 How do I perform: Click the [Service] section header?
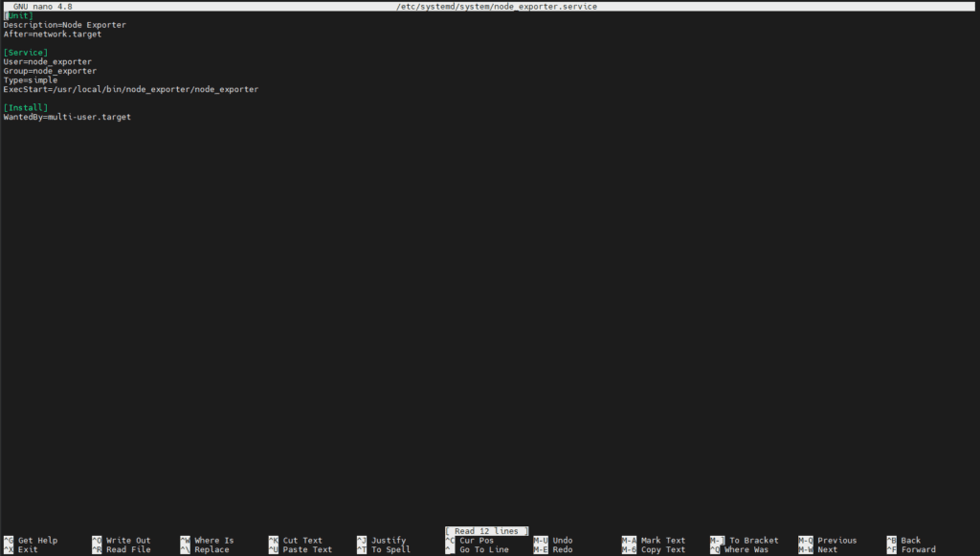tap(25, 52)
